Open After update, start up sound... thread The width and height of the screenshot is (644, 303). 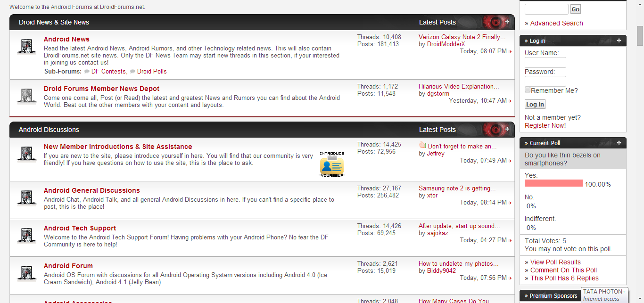coord(459,226)
